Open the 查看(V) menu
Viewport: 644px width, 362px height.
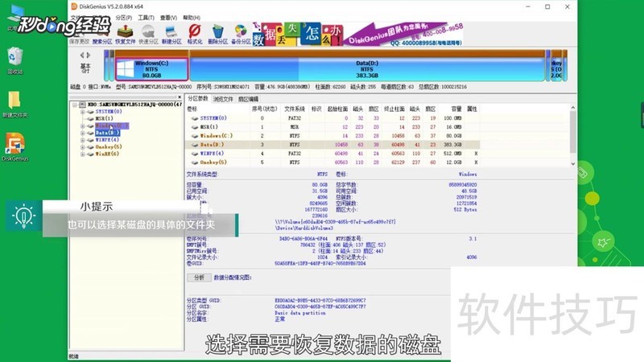(x=168, y=18)
